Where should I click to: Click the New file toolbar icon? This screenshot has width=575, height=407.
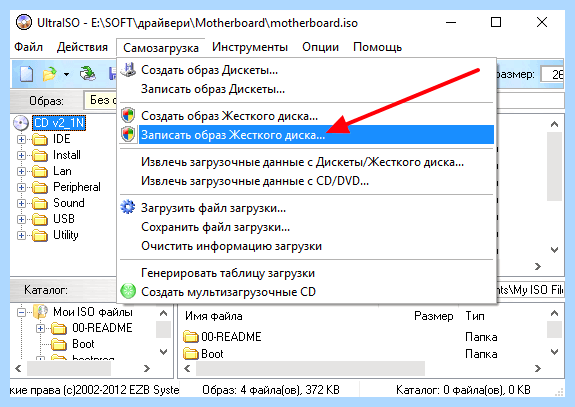26,74
